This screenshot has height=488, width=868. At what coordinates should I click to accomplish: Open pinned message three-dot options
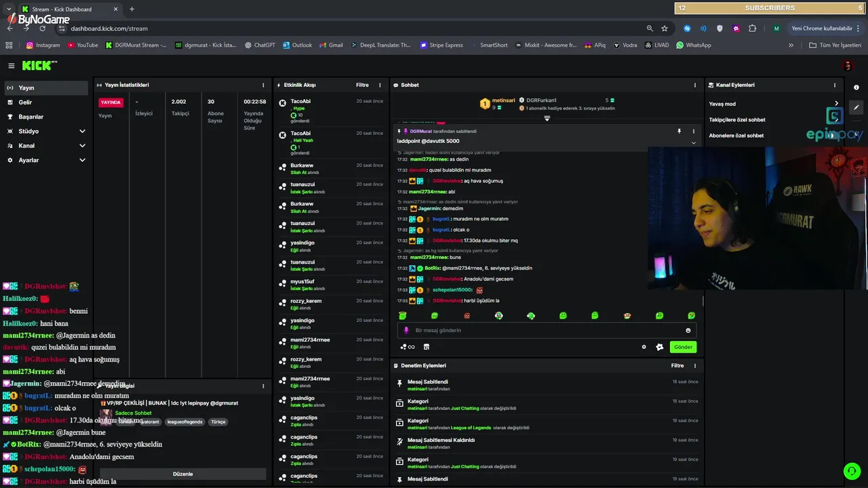[x=693, y=131]
